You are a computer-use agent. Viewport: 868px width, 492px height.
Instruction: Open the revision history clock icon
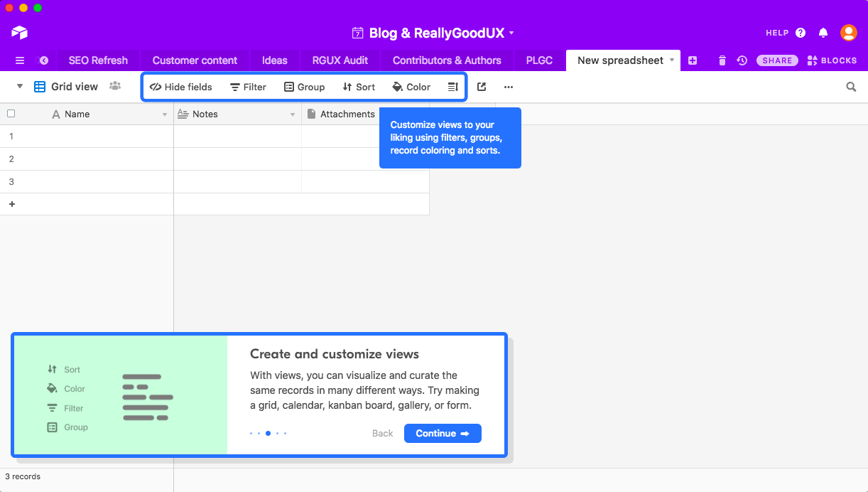click(742, 60)
